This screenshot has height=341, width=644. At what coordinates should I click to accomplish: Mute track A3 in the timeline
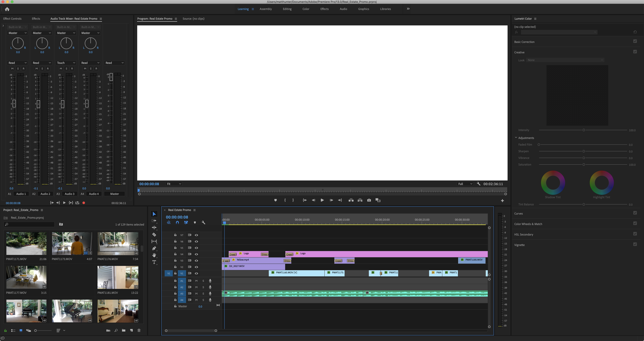point(196,293)
